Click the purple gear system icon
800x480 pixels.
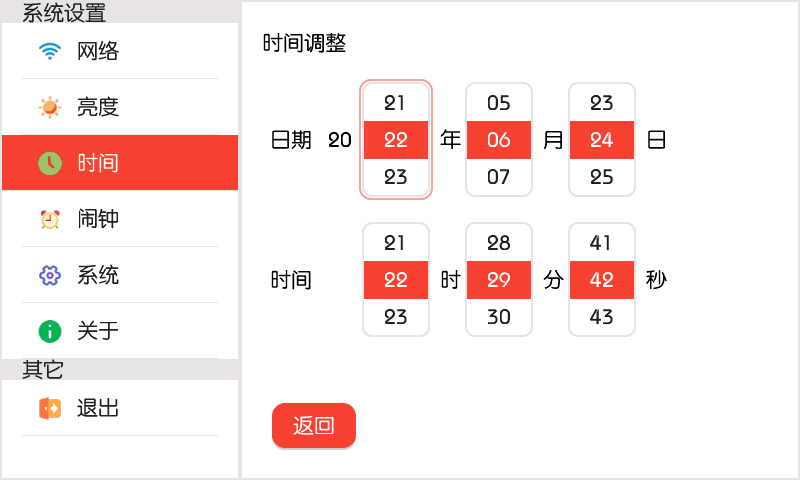(50, 275)
